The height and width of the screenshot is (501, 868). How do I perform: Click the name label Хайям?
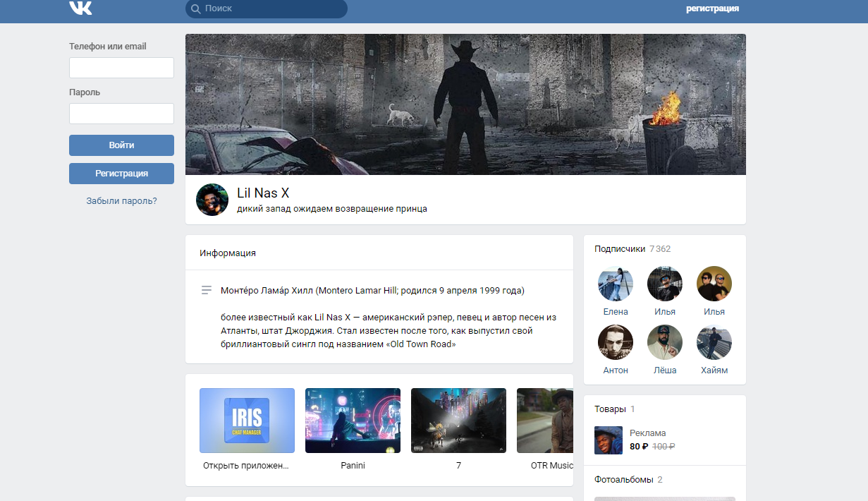click(714, 370)
